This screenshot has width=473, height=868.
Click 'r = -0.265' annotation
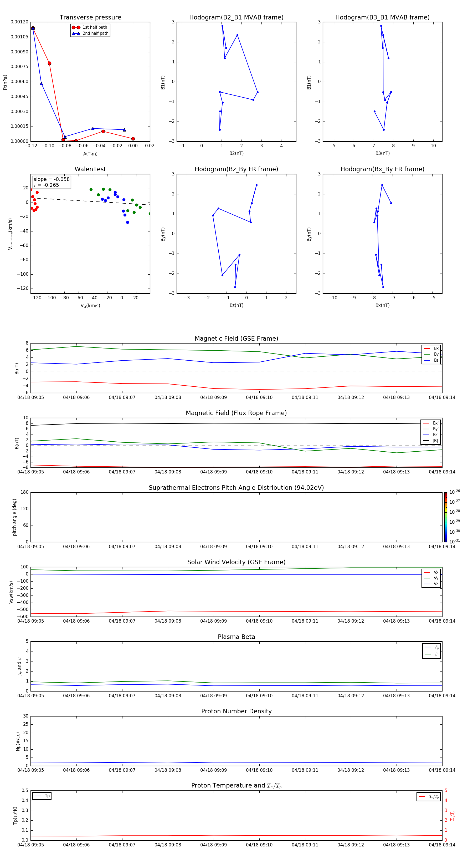pos(47,185)
